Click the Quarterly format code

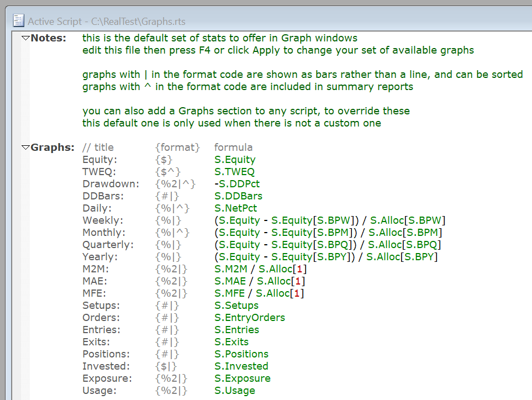[x=167, y=245]
